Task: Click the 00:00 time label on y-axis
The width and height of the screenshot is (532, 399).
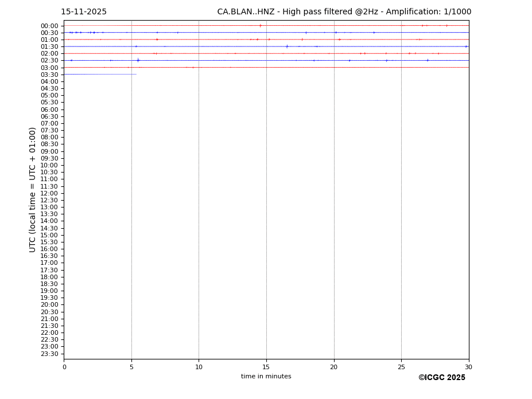Action: [49, 26]
